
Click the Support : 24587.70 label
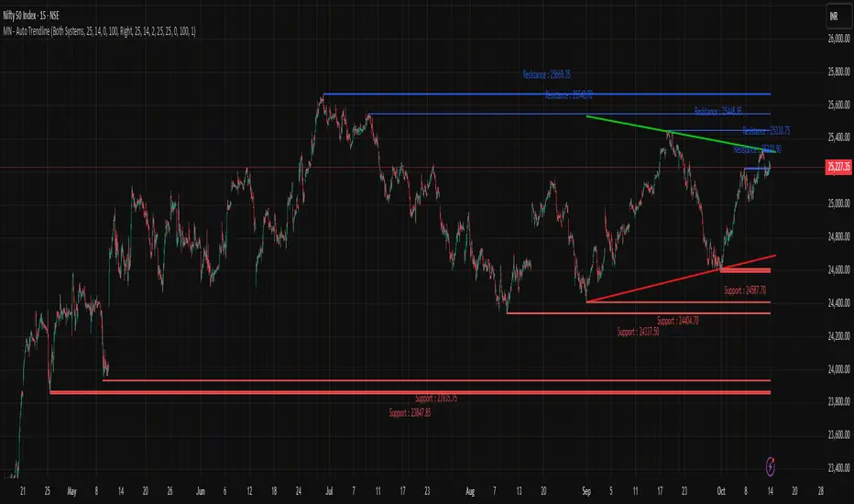click(x=745, y=290)
